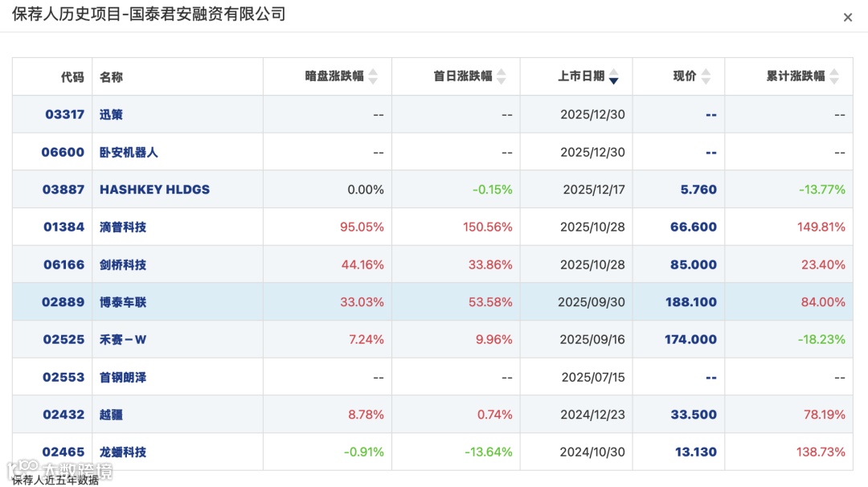Select current price 188.100
The height and width of the screenshot is (487, 868).
[691, 302]
